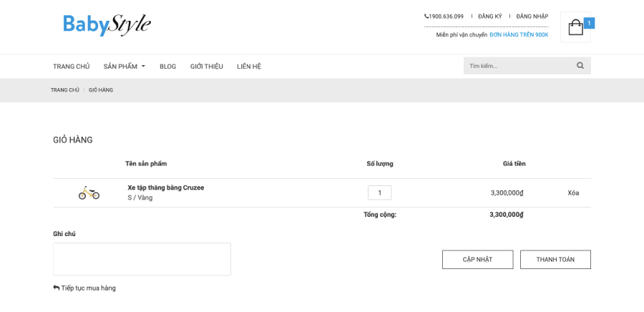Click ĐƠN HÀNG TRÊN 900K promo link
Screen dimensions: 644x312
pyautogui.click(x=519, y=35)
